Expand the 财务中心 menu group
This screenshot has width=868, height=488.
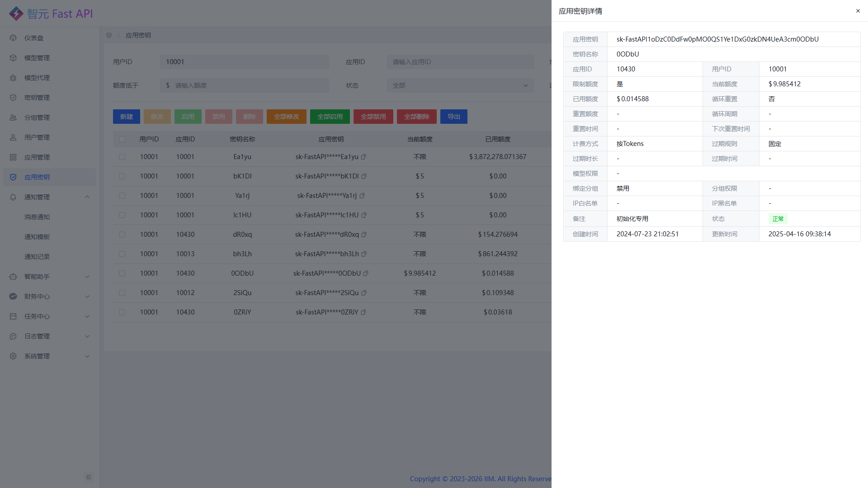pyautogui.click(x=87, y=296)
